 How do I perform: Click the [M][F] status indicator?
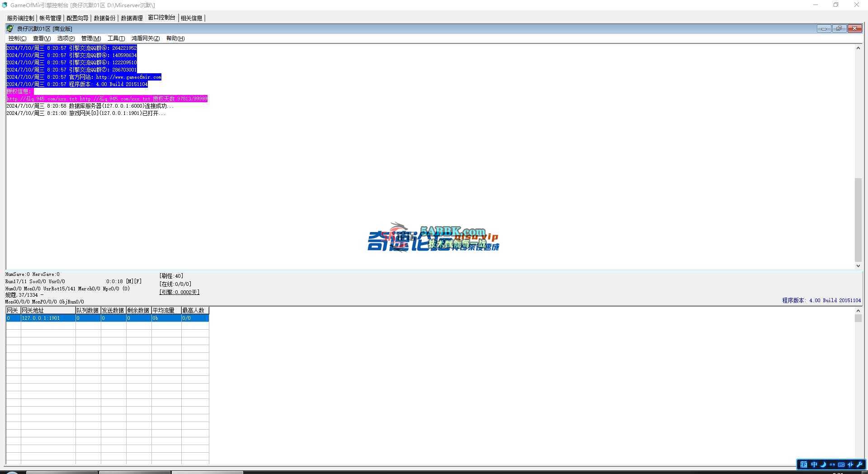[134, 281]
